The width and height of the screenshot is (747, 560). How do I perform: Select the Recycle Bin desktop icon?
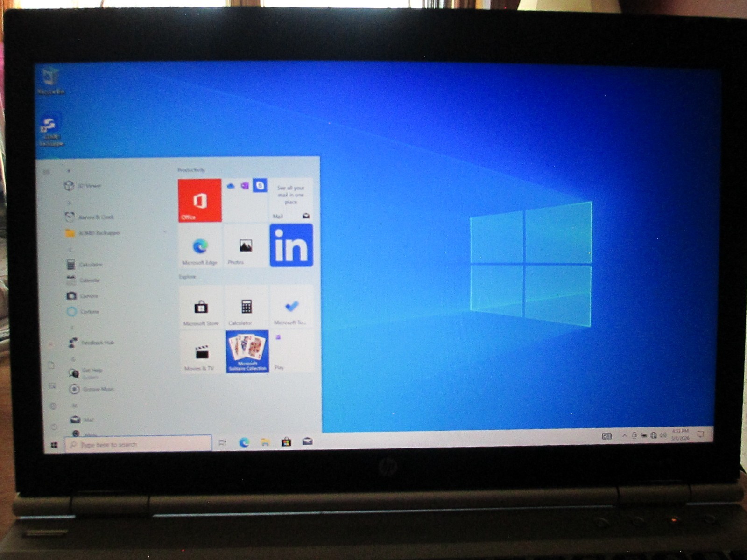(x=50, y=81)
